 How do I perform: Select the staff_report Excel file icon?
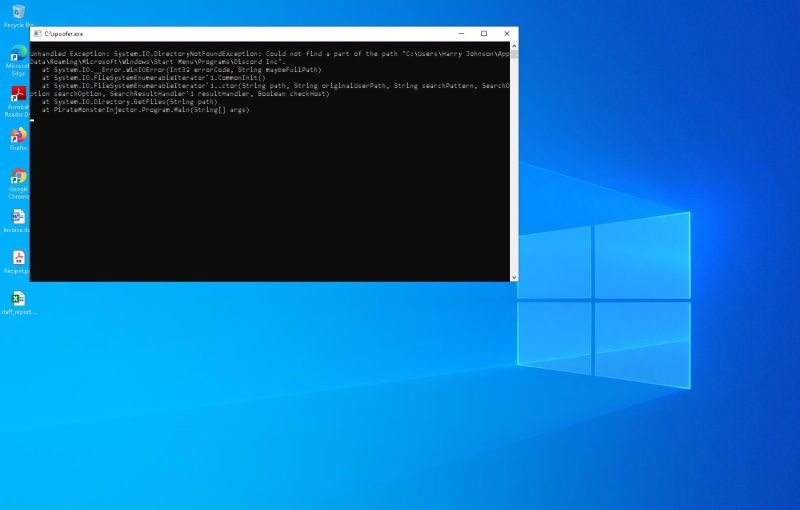tap(18, 303)
